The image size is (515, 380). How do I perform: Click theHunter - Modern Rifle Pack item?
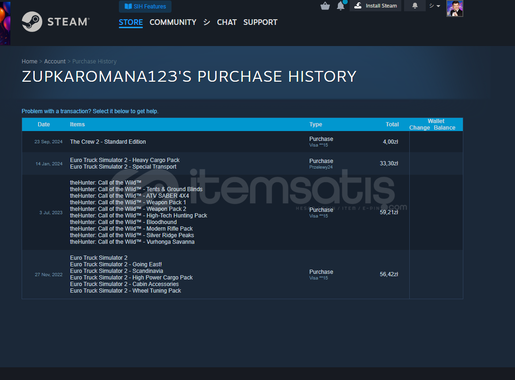[131, 229]
